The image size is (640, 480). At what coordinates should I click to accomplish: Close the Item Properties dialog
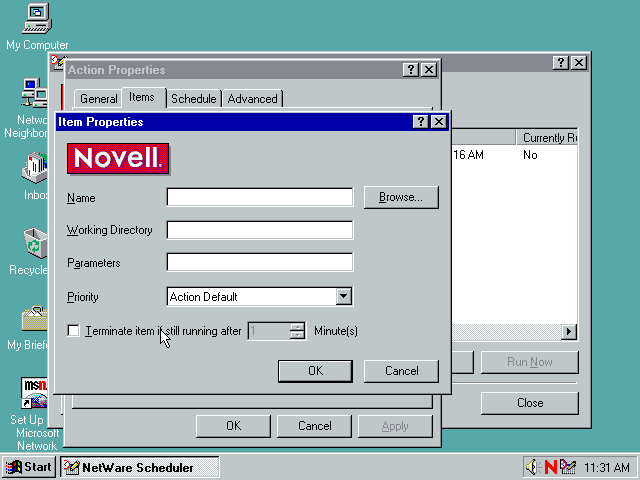point(439,122)
